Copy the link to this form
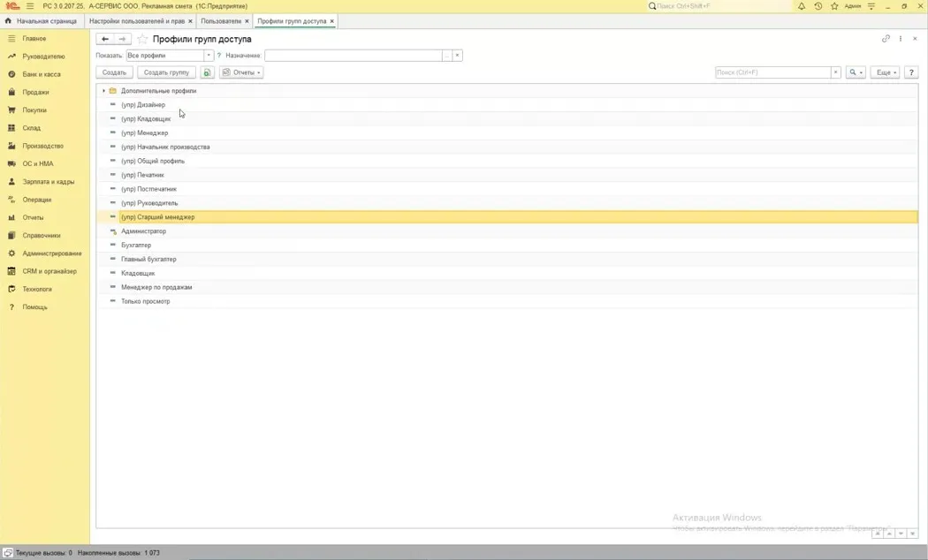Screen dimensions: 928x560 tap(886, 39)
